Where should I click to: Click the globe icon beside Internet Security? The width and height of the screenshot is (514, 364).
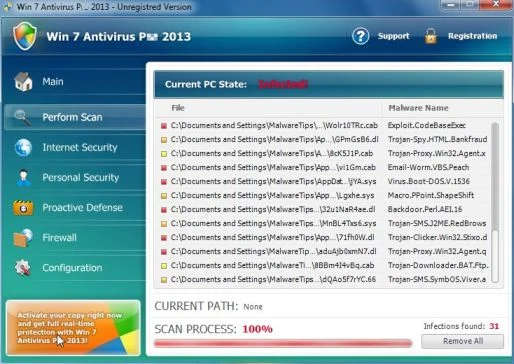(x=23, y=147)
